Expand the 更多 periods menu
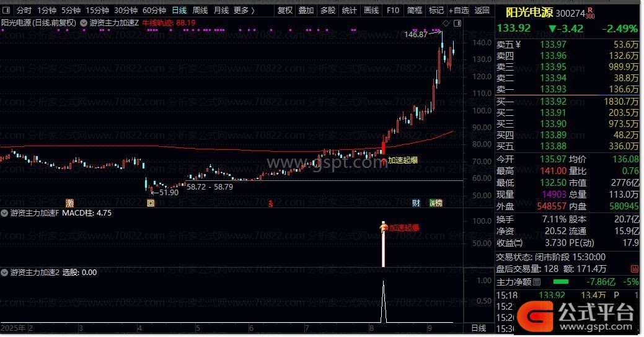 [244, 11]
